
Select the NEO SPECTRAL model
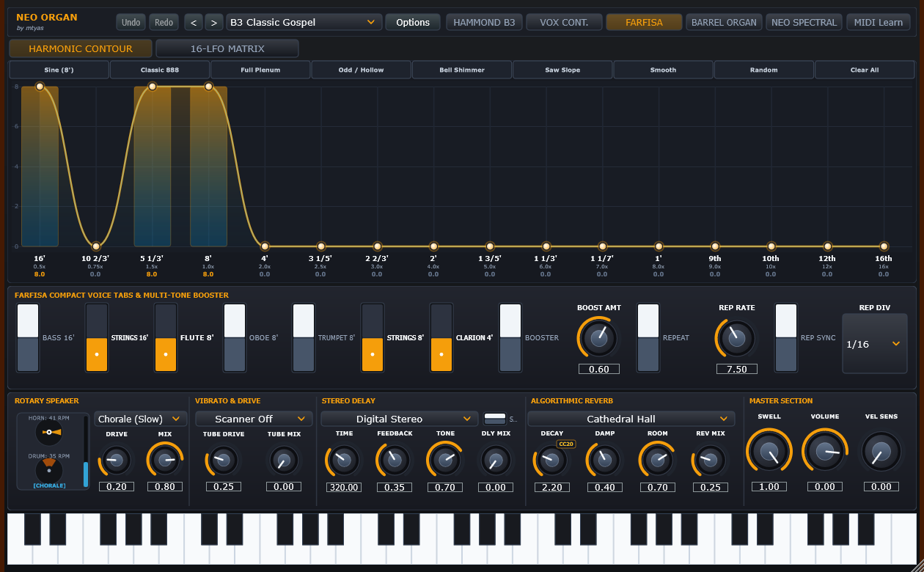[804, 22]
